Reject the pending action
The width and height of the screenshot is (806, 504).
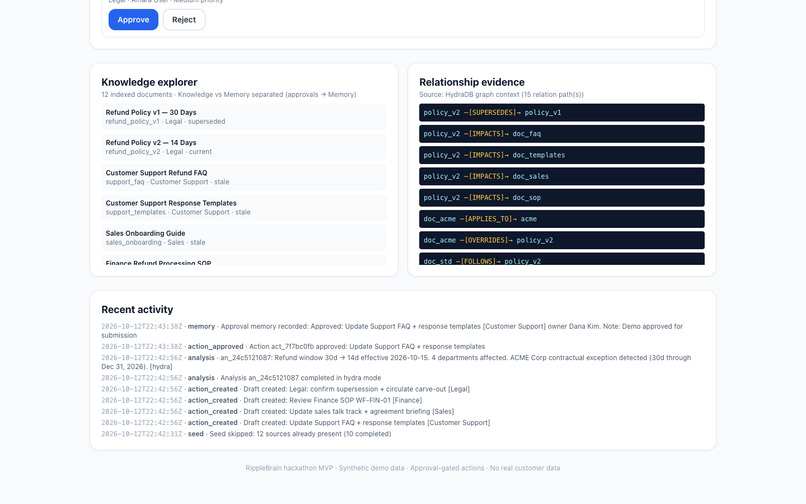[184, 20]
